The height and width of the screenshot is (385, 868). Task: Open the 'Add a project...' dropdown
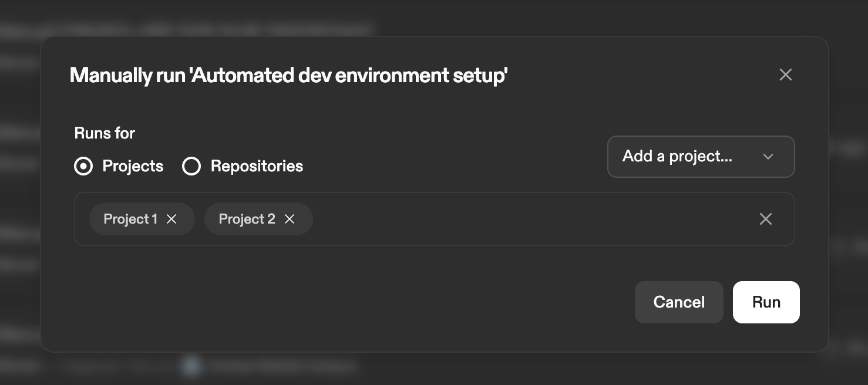(700, 157)
